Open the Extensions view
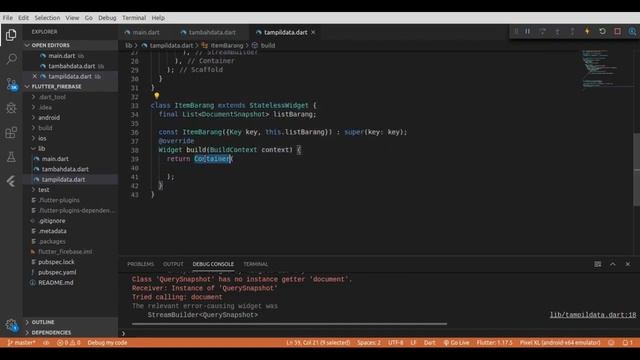 pos(11,133)
